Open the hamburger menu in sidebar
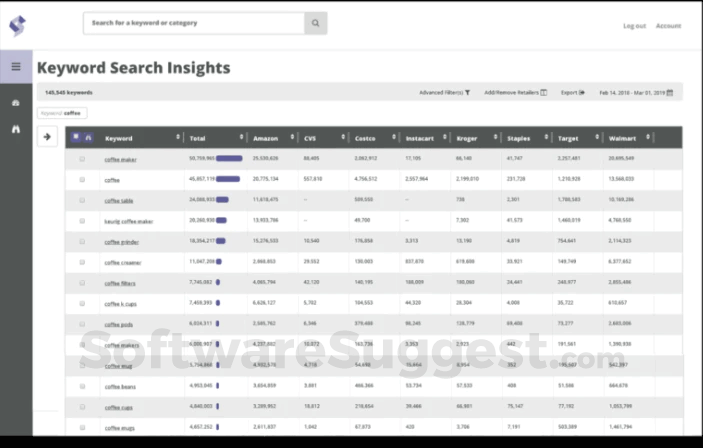This screenshot has width=703, height=448. [15, 67]
